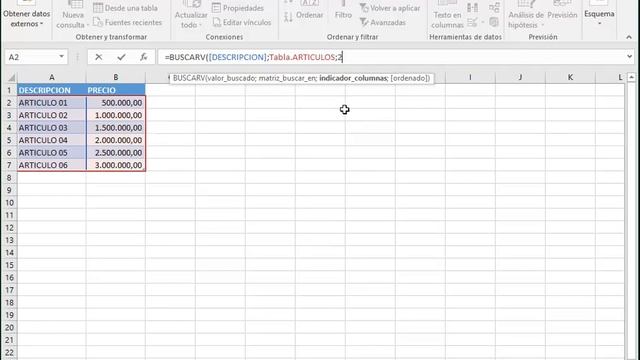Expand the formula bar with the right arrow
This screenshot has width=640, height=360.
tap(629, 57)
